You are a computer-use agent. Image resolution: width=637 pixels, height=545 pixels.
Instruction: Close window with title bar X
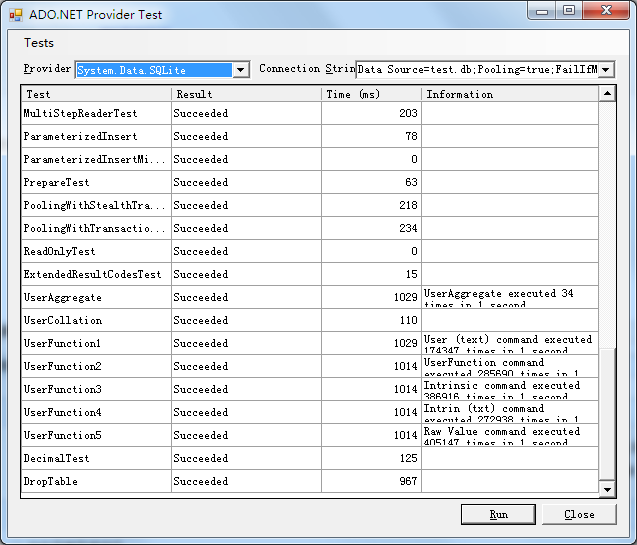coord(607,11)
